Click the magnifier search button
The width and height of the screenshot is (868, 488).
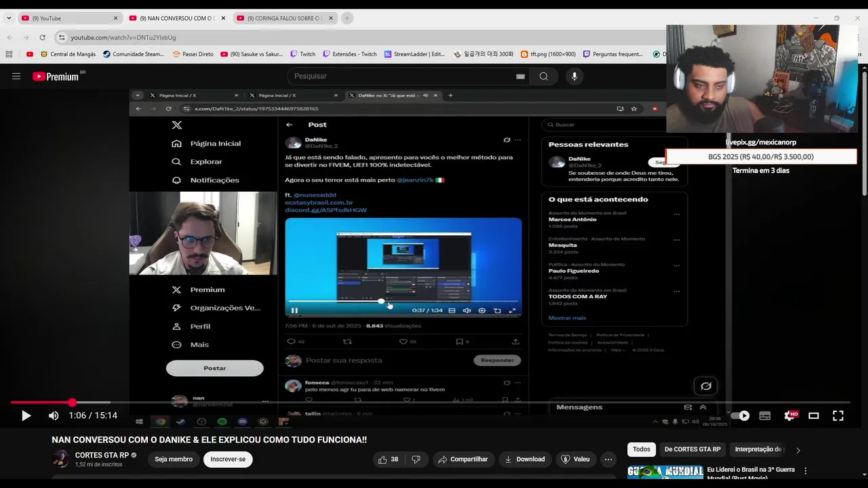[543, 77]
